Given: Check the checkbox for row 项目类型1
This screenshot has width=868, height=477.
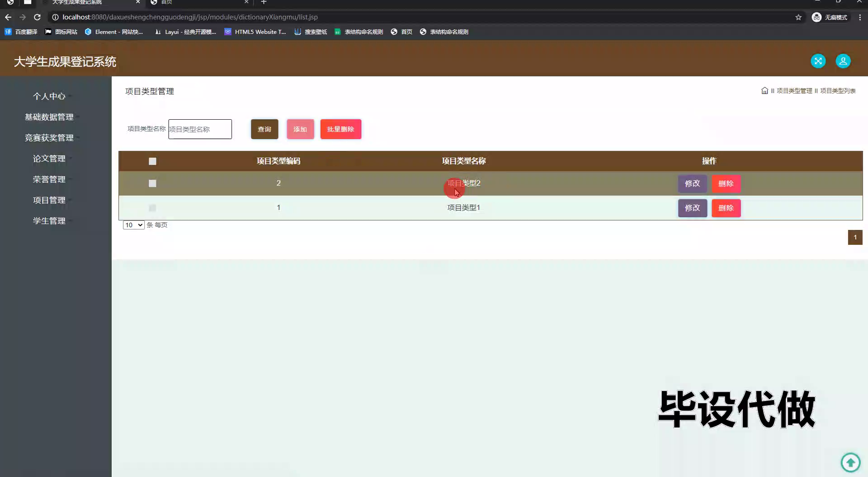Looking at the screenshot, I should (152, 208).
